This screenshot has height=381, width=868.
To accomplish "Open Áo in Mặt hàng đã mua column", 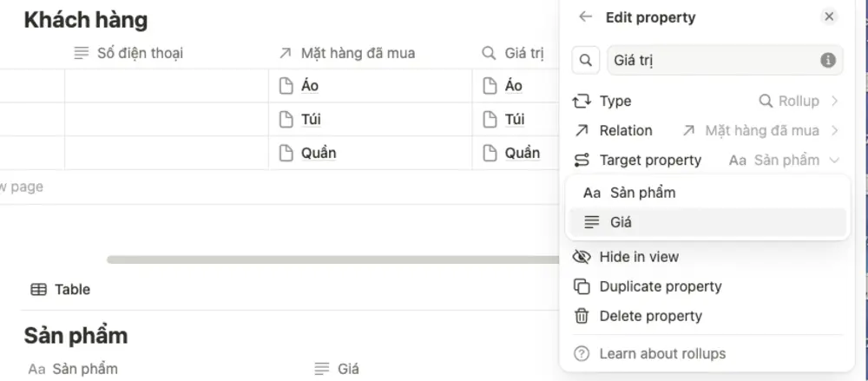I will click(x=310, y=87).
